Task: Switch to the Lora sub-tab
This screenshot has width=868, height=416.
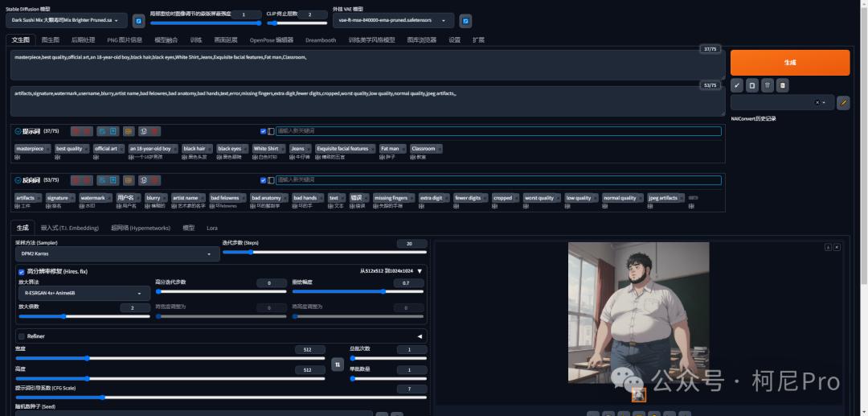Action: coord(212,228)
